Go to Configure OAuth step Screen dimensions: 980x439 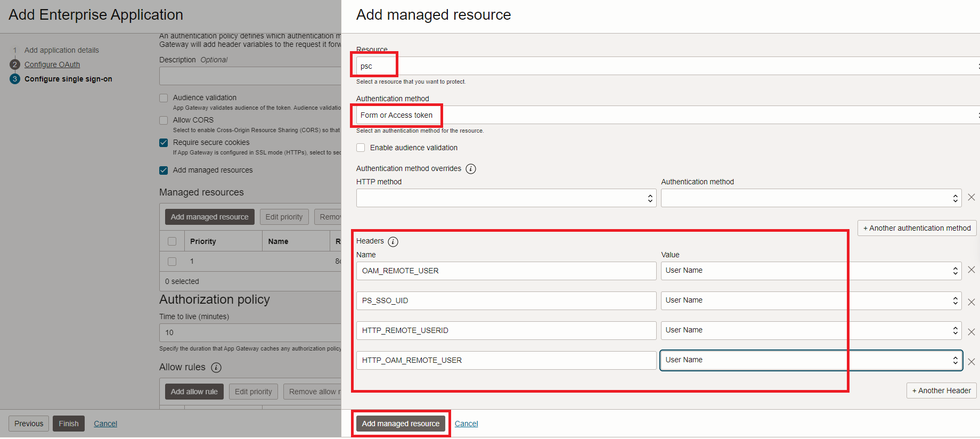(x=52, y=64)
